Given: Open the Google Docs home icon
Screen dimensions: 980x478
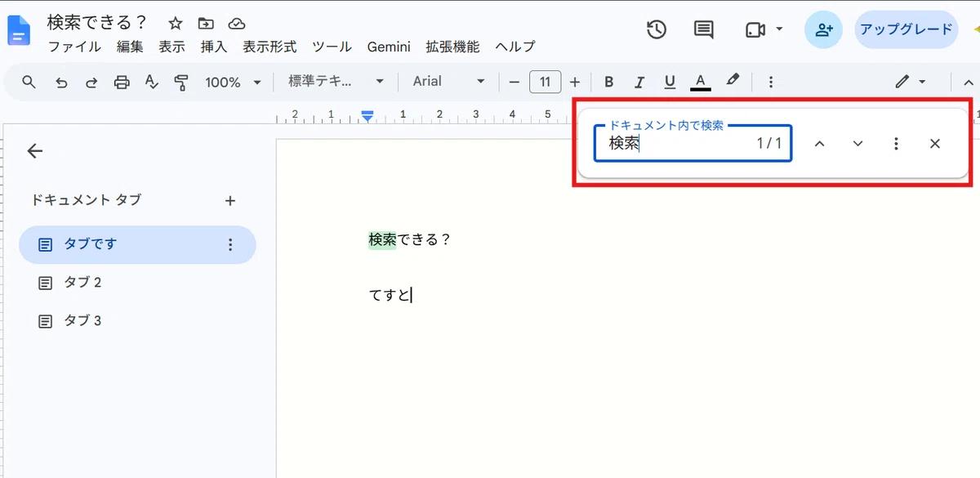Looking at the screenshot, I should pyautogui.click(x=18, y=31).
